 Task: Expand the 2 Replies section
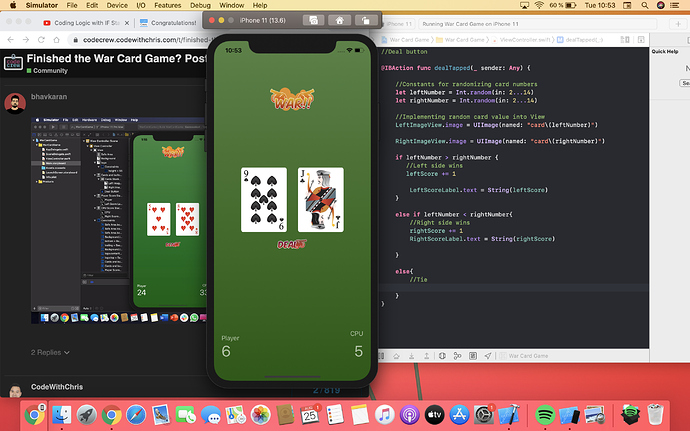(55, 352)
